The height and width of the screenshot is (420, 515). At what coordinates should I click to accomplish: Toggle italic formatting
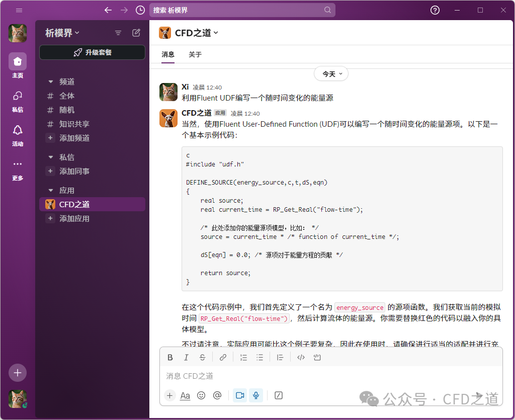186,358
